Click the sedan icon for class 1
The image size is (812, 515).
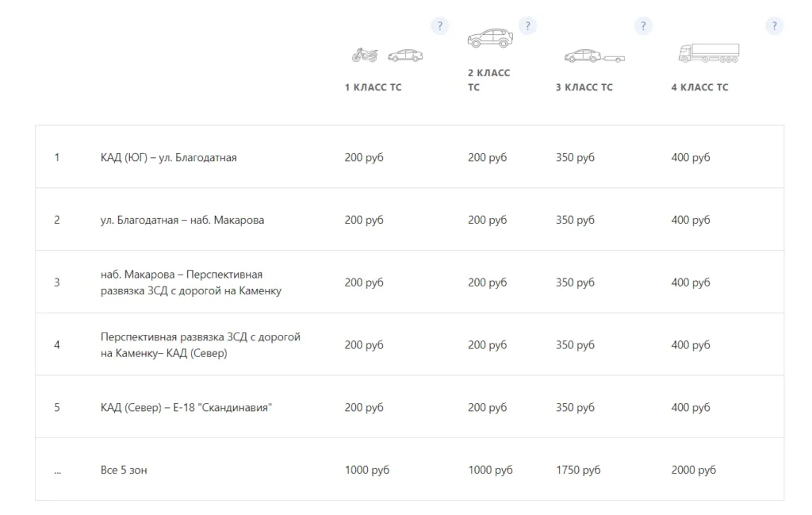click(x=405, y=56)
